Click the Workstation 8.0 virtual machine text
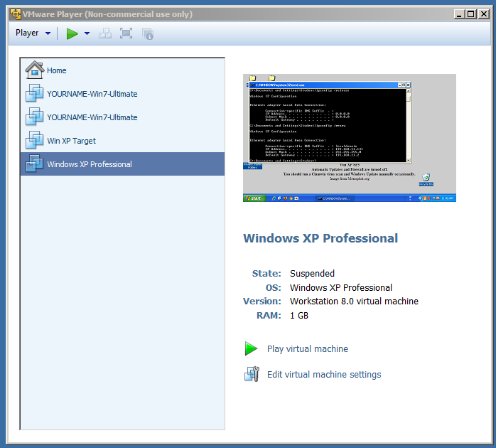Image resolution: width=496 pixels, height=448 pixels. pos(354,302)
